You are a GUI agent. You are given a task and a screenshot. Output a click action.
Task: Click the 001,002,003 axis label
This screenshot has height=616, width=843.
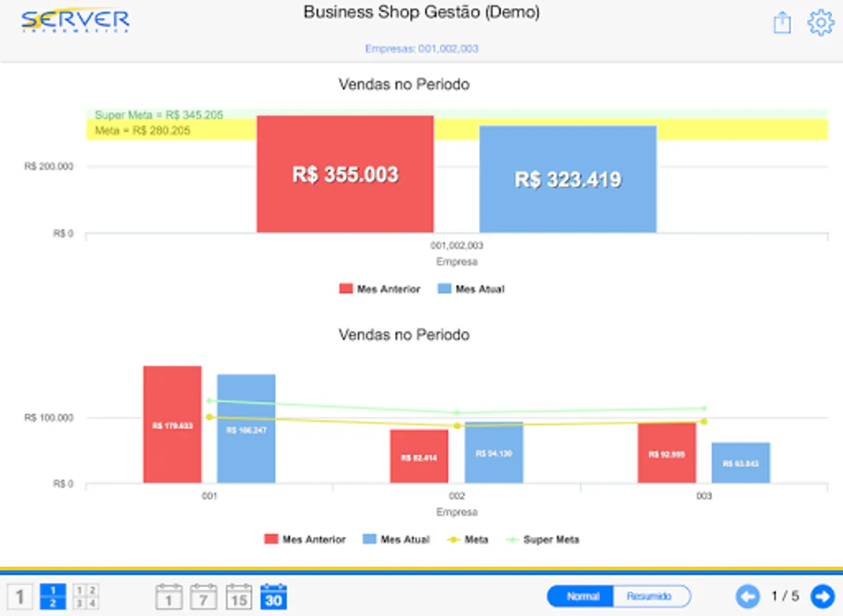456,245
